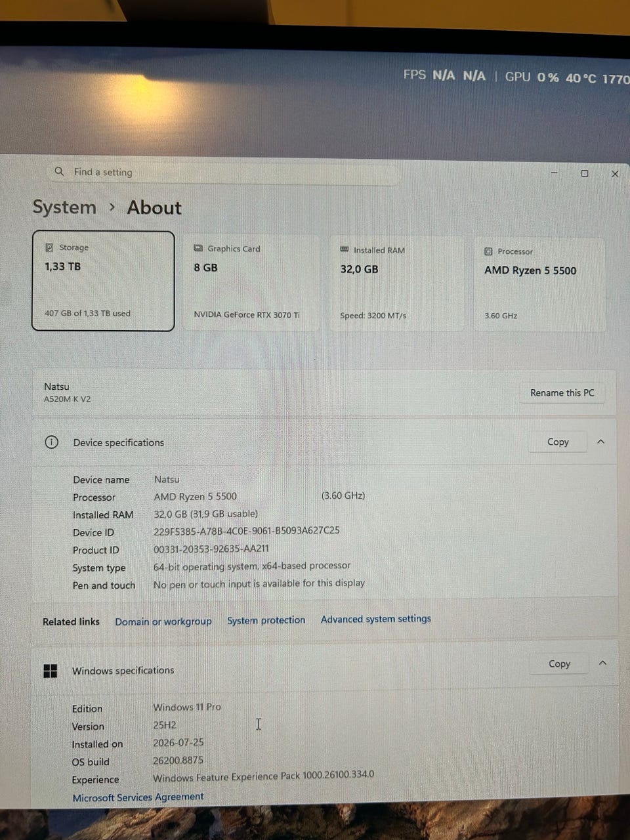Screen dimensions: 630x840
Task: Click the Storage card drive icon
Action: pyautogui.click(x=49, y=247)
